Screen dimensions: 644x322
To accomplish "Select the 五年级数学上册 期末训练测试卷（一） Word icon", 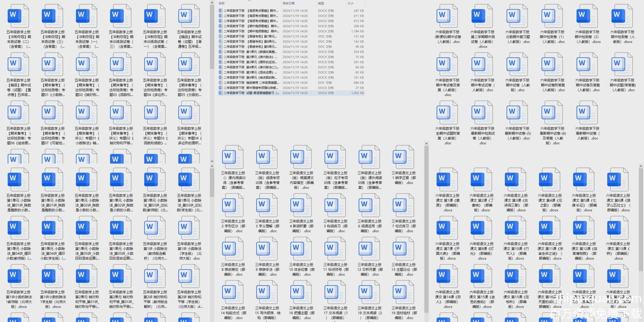I will 155,16.
